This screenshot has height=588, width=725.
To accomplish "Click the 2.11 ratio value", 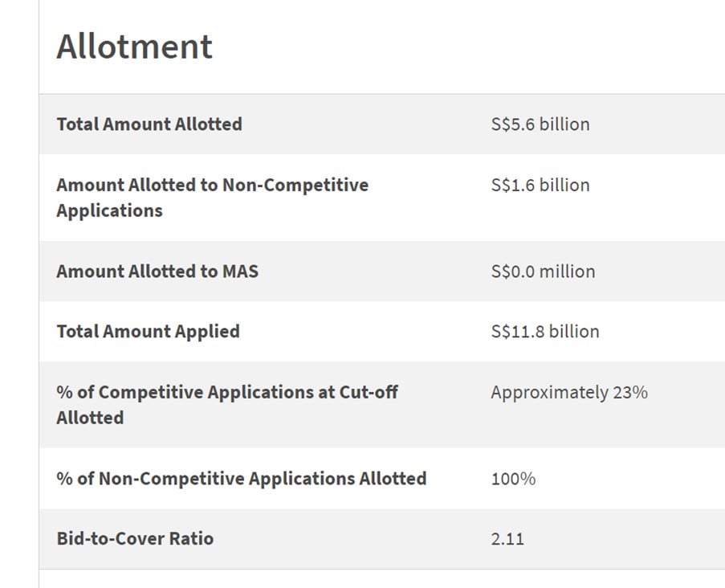I will point(507,539).
